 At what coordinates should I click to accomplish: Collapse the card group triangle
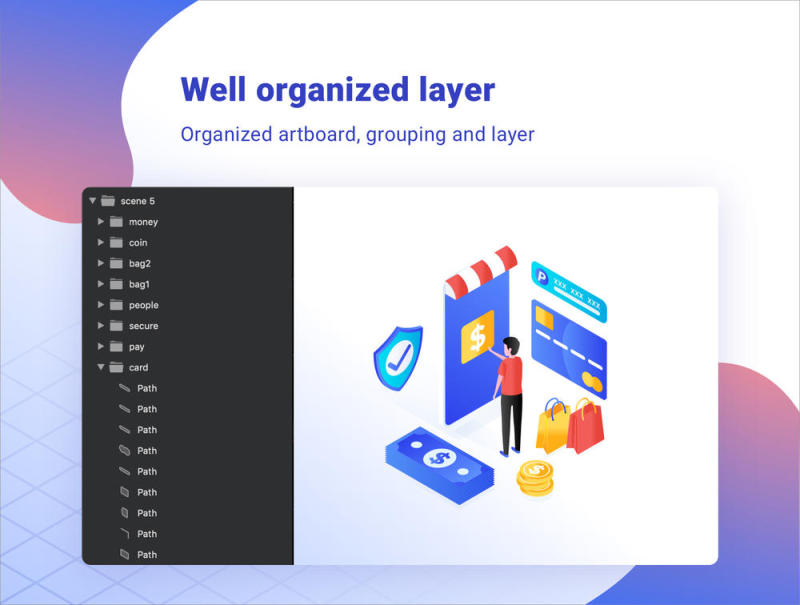click(x=101, y=368)
